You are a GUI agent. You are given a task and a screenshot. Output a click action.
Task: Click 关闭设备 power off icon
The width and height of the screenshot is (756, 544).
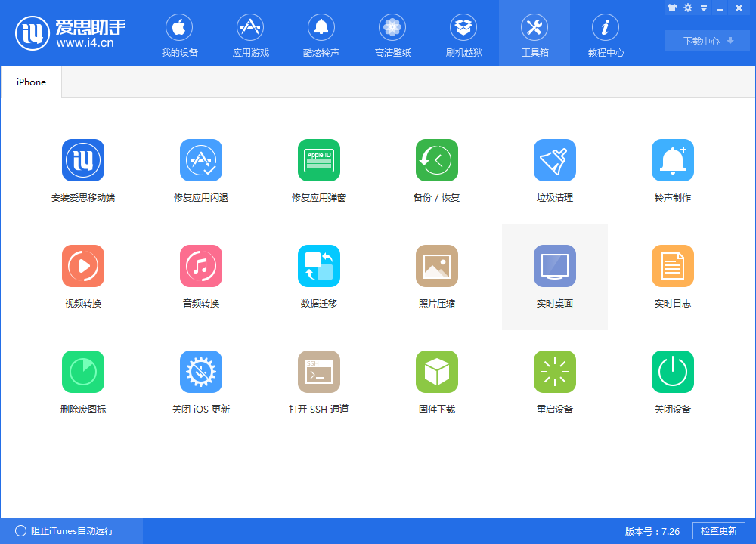tap(673, 372)
